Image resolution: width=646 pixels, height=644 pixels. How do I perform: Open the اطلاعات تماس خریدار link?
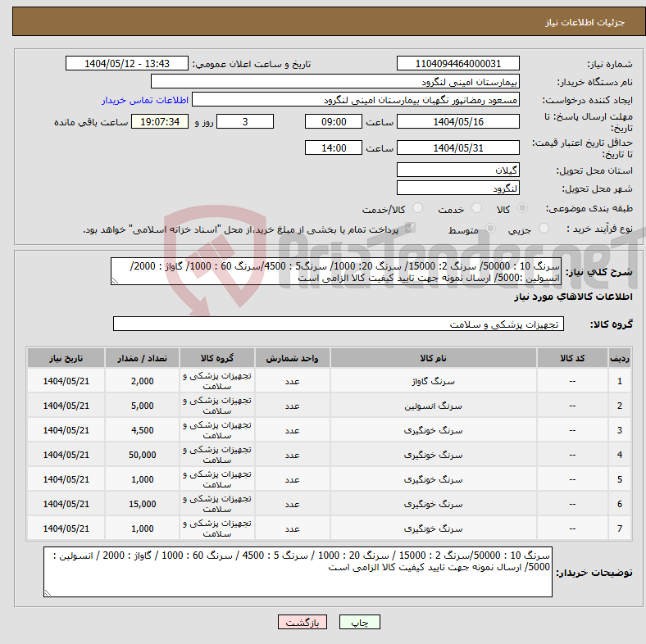(x=145, y=100)
